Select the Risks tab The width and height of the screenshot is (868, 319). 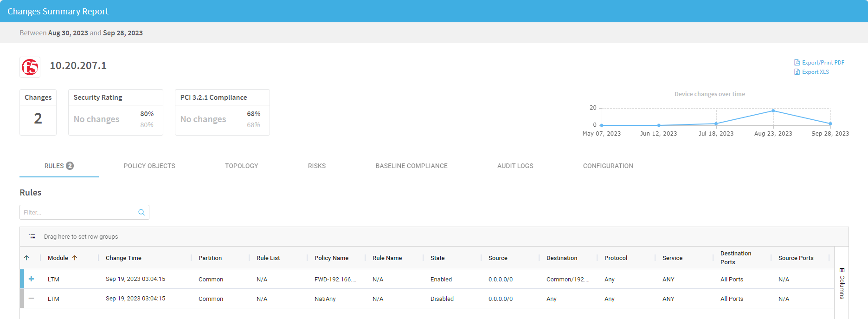(x=317, y=166)
